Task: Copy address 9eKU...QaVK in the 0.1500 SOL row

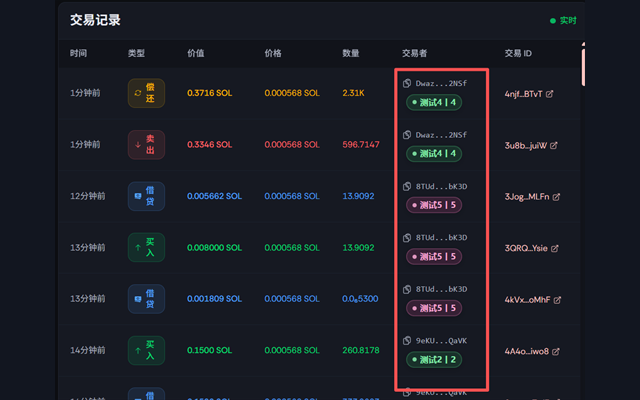Action: pos(407,341)
